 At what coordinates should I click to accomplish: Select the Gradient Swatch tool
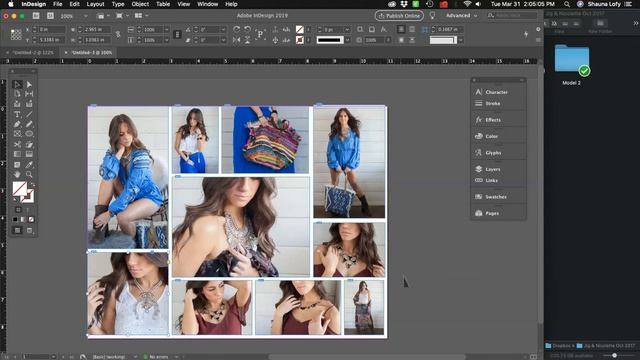coord(17,154)
